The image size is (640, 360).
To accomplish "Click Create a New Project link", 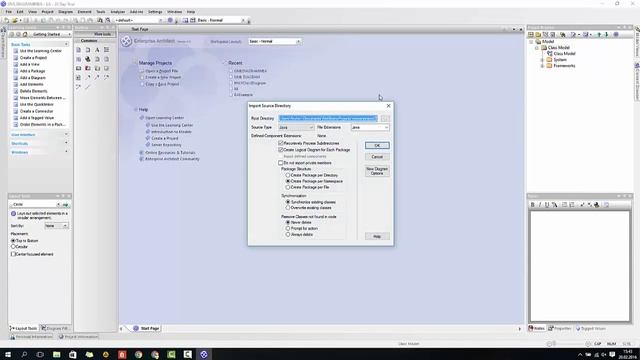I will coord(163,77).
